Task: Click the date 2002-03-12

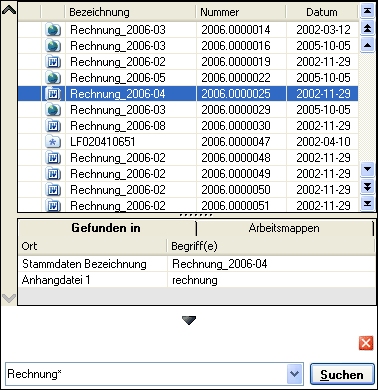Action: pos(323,30)
